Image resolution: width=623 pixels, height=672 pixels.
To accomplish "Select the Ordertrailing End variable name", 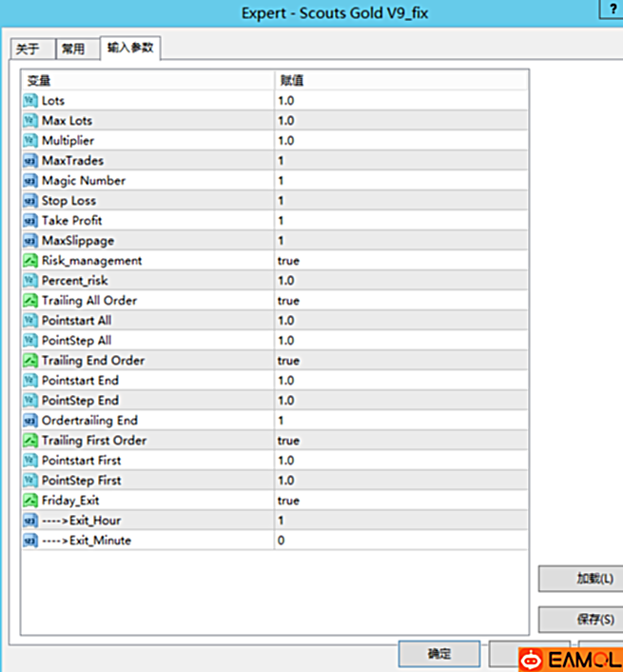I will point(89,421).
